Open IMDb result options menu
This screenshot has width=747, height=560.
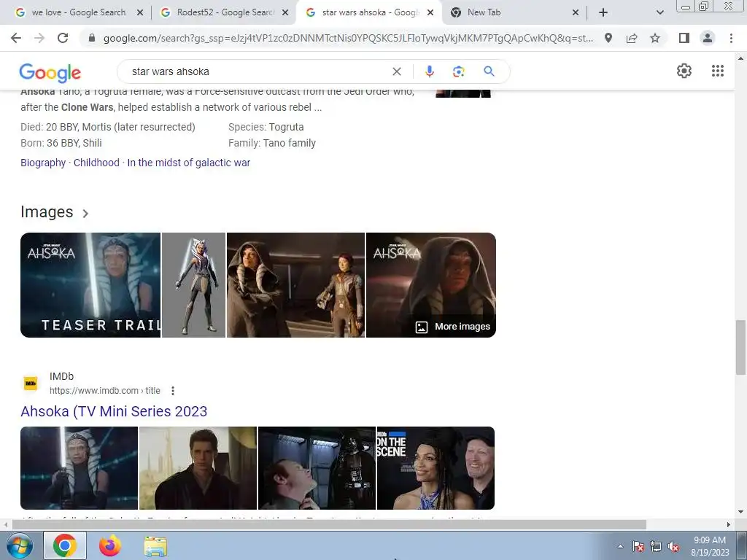[173, 391]
